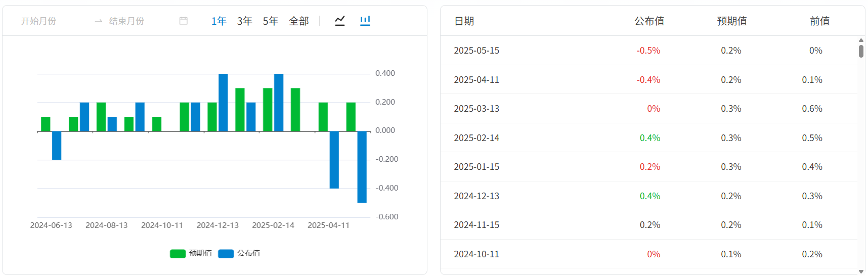Screen dimensions: 868x278
Task: Open the calendar date picker icon
Action: (x=184, y=21)
